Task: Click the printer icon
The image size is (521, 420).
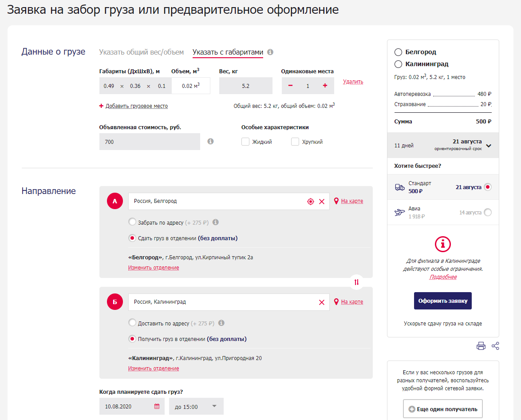Action: [x=481, y=346]
